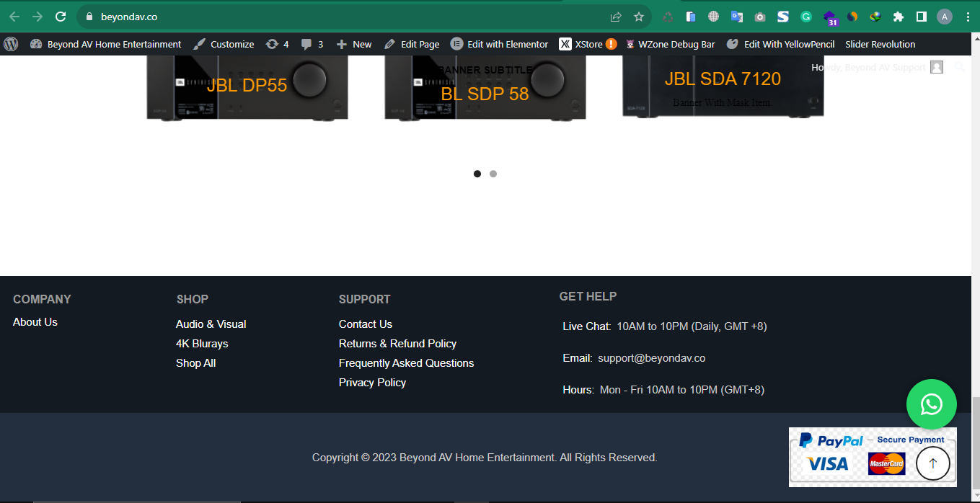The image size is (980, 503).
Task: Open the XStore admin bar menu
Action: click(588, 44)
